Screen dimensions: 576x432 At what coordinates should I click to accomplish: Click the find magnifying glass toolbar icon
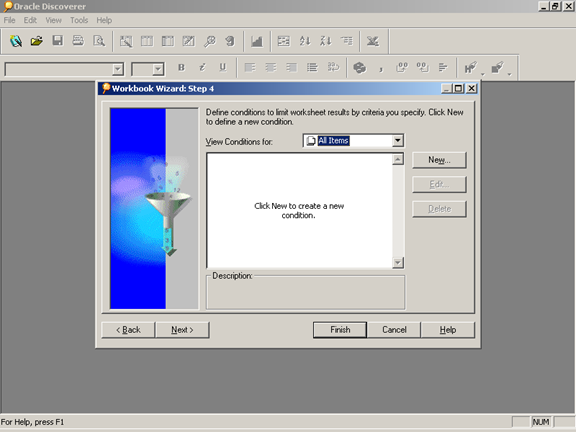210,41
